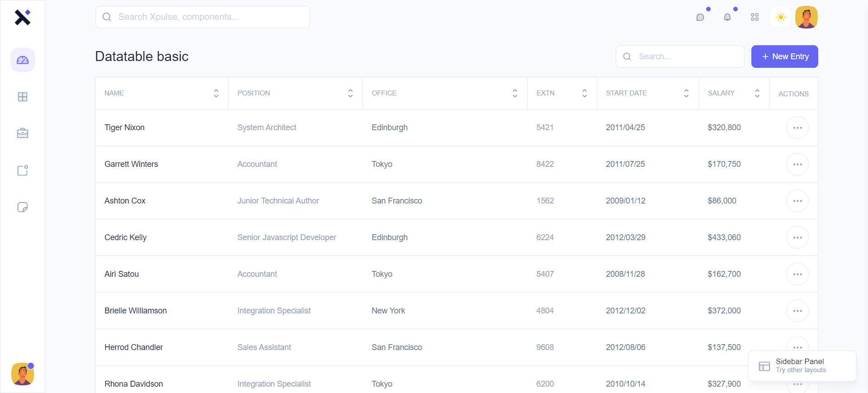Sort table by Name column
The width and height of the screenshot is (868, 393).
click(216, 93)
